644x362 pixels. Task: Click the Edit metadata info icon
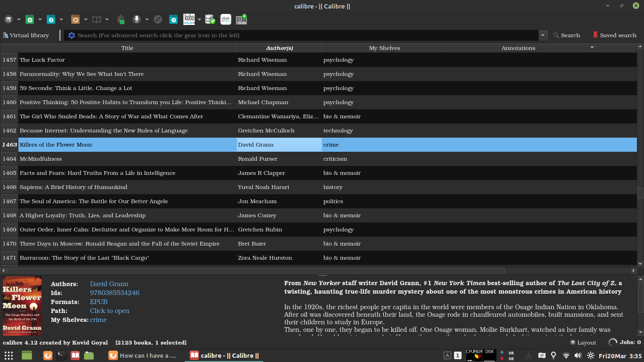click(51, 19)
